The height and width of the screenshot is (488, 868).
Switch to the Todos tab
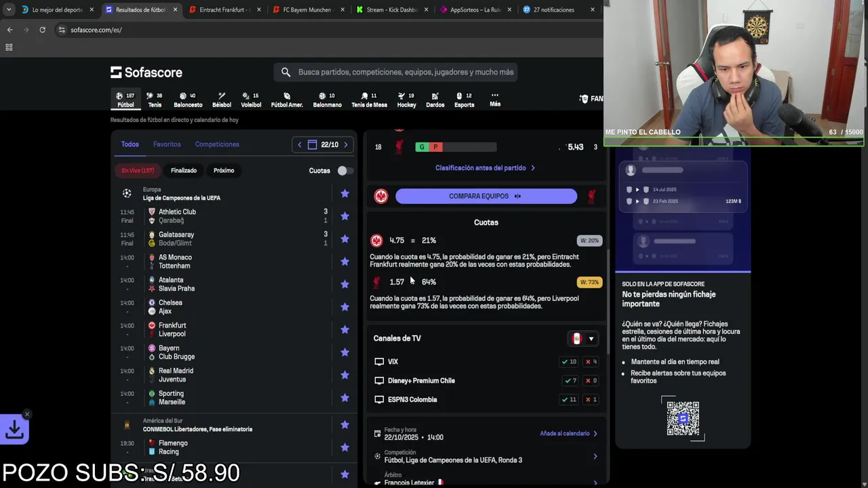[x=130, y=144]
